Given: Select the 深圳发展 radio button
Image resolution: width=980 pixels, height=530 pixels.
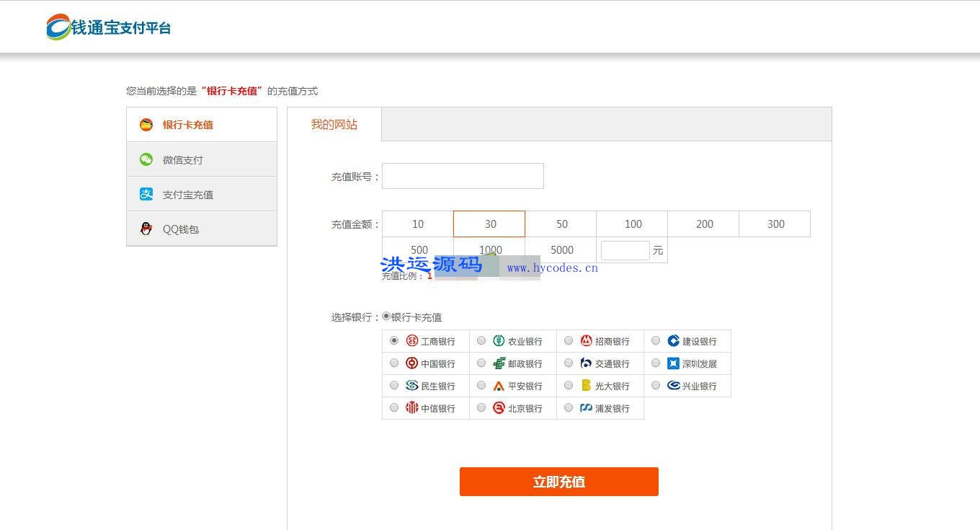Looking at the screenshot, I should 656,363.
